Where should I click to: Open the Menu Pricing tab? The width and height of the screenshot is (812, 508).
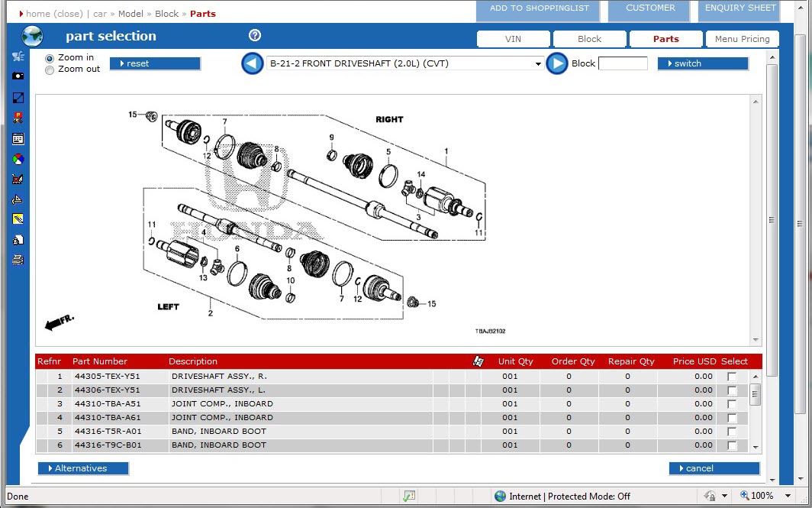tap(742, 39)
